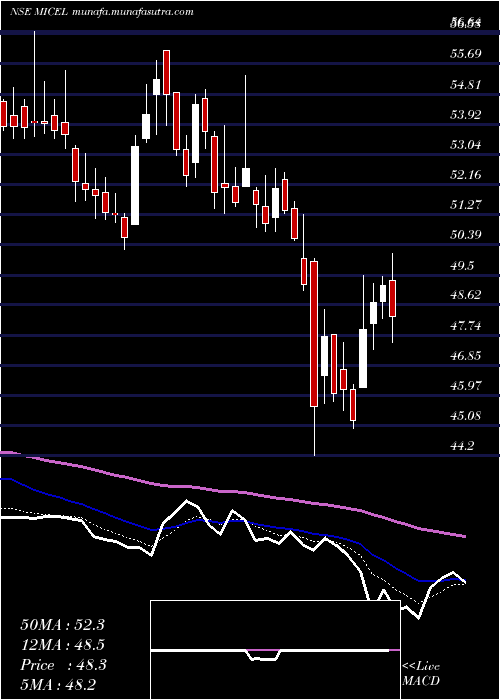Click the 5MA : 48.2 readout
This screenshot has width=500, height=700.
pyautogui.click(x=59, y=685)
